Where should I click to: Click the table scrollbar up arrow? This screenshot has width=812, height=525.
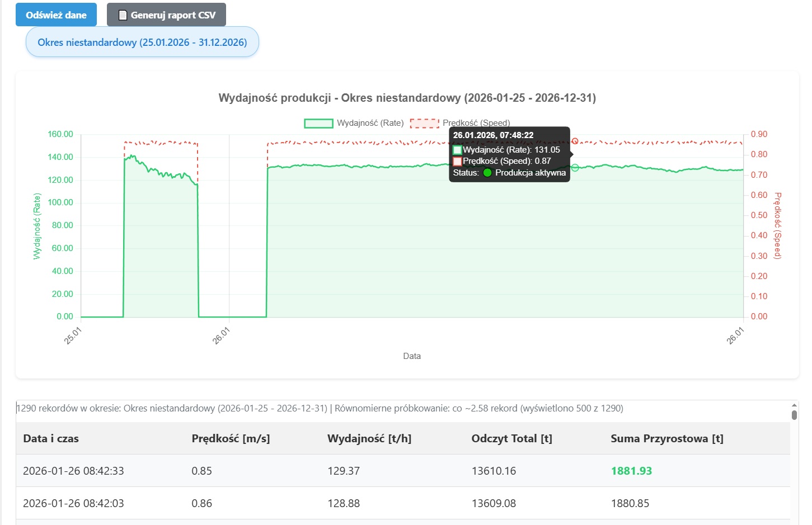click(794, 405)
